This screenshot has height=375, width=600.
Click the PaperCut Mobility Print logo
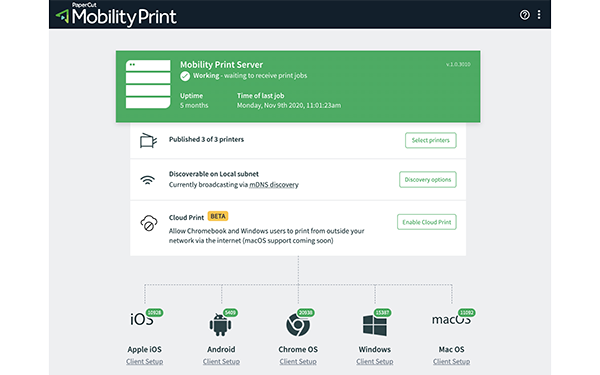(116, 15)
